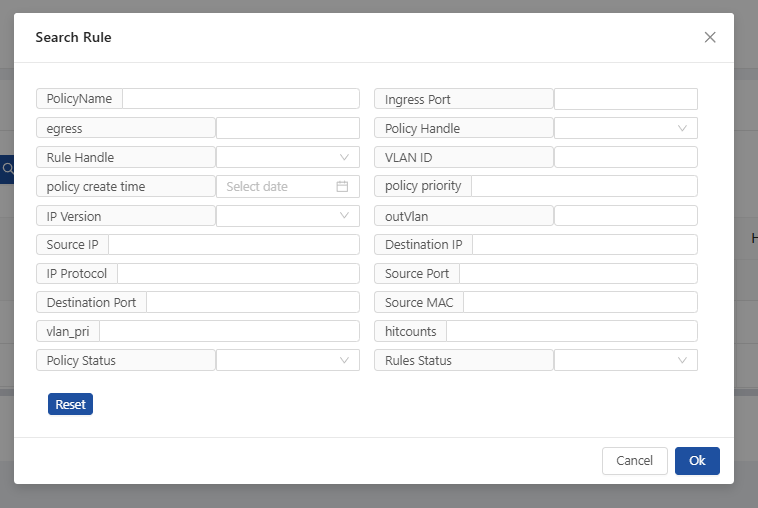The height and width of the screenshot is (508, 758).
Task: Click the Source MAC input field
Action: click(x=581, y=302)
